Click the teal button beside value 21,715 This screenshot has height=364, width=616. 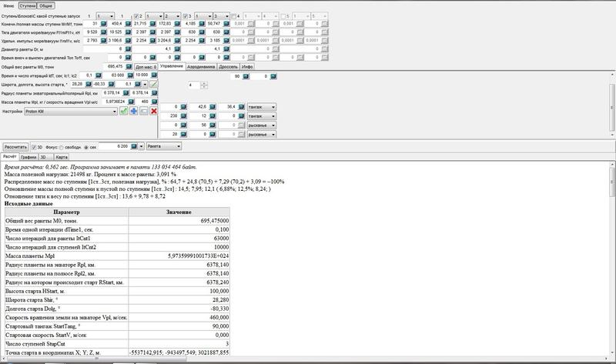[152, 24]
